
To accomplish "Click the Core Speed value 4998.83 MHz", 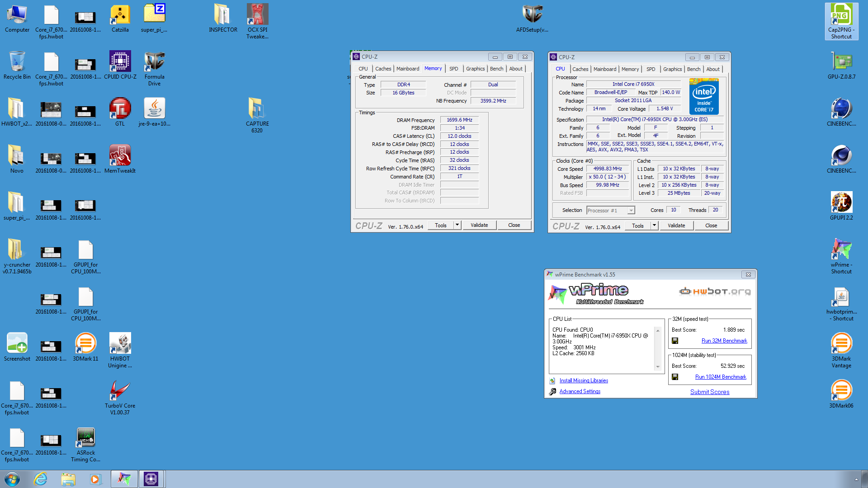I will click(x=608, y=169).
